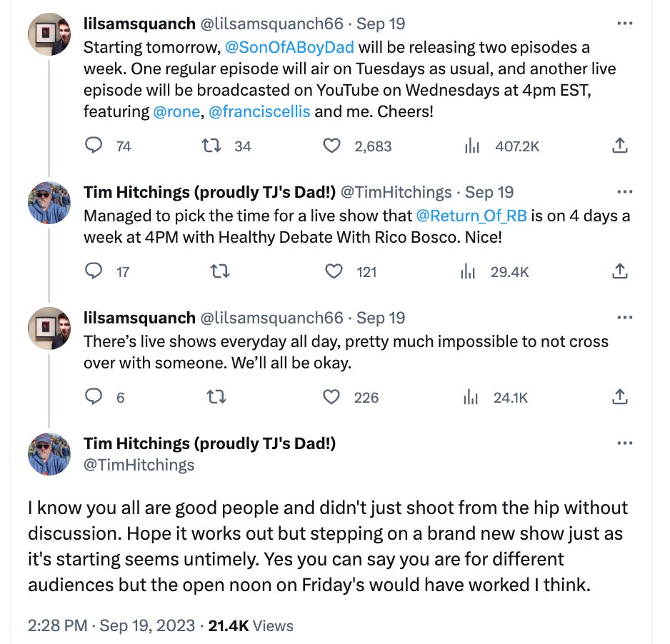Open the @Return_Of_RB mention
This screenshot has height=644, width=670.
(471, 216)
